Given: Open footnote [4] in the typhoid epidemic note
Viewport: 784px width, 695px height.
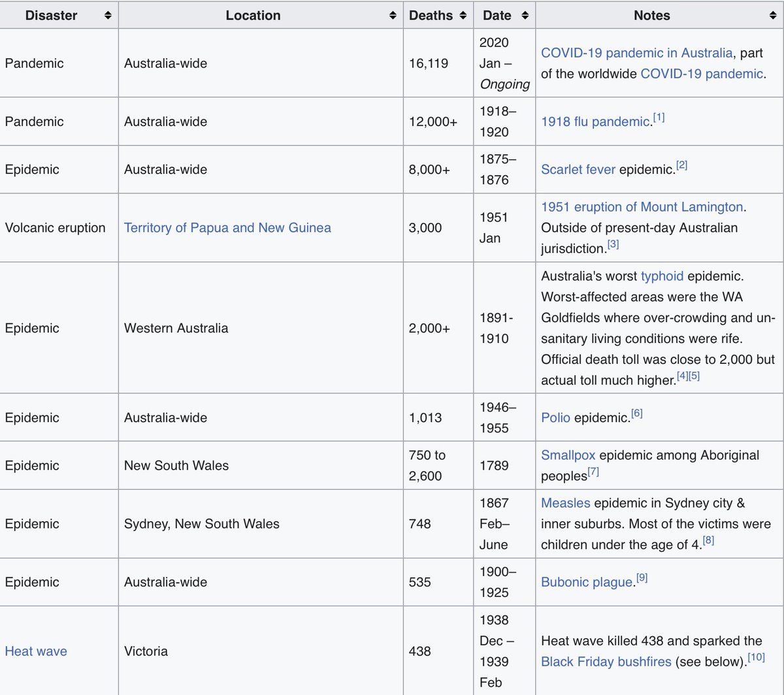Looking at the screenshot, I should (x=681, y=376).
